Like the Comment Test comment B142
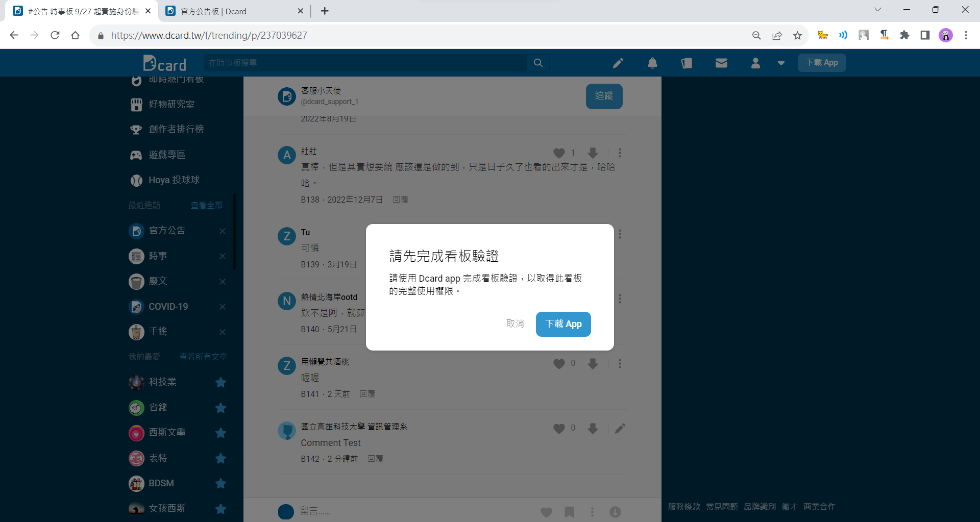Viewport: 980px width, 522px height. tap(559, 429)
